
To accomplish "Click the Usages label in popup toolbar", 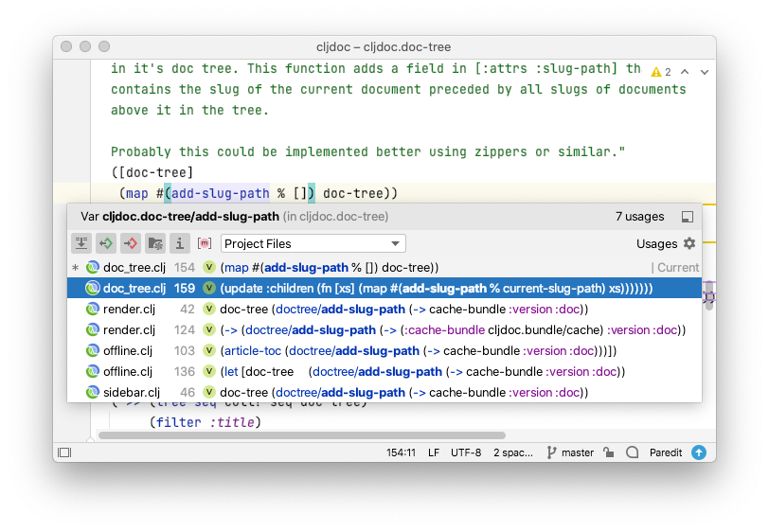I will pyautogui.click(x=656, y=243).
